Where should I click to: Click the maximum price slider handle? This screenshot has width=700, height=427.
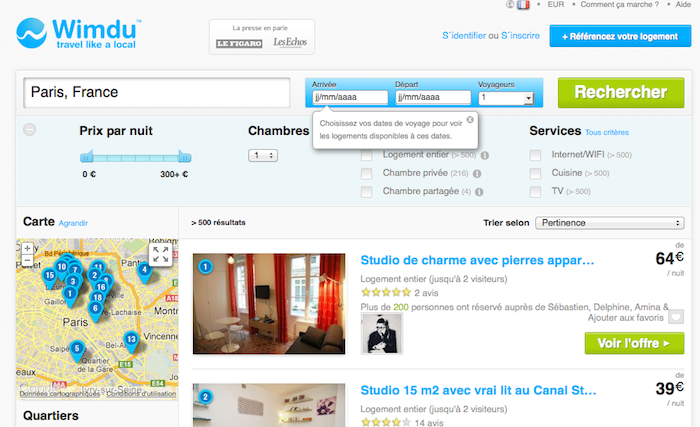tap(184, 157)
